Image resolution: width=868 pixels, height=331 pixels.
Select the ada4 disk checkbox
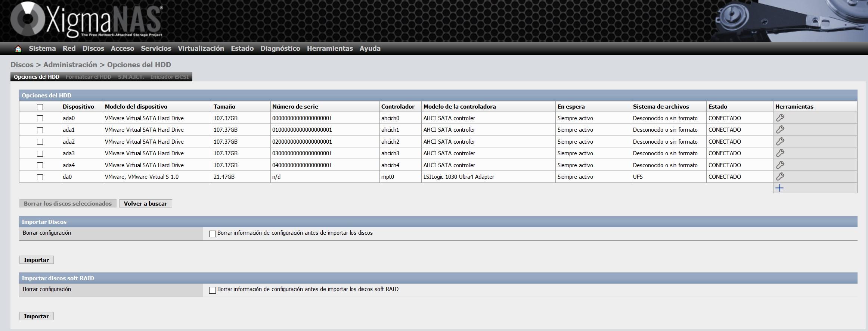tap(40, 165)
